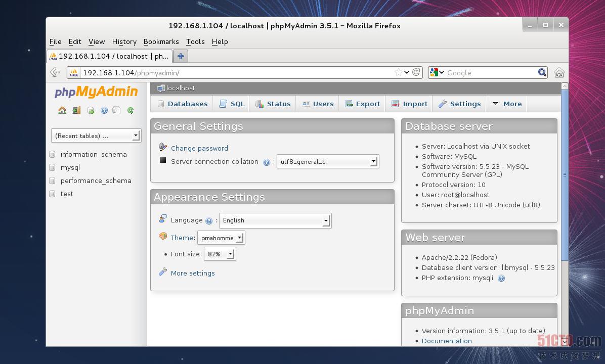Open the History menu

pyautogui.click(x=124, y=41)
